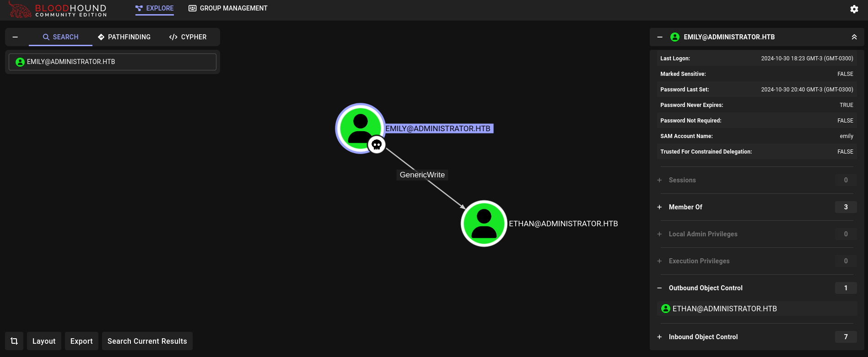Minimize the Emily entity info panel
The width and height of the screenshot is (868, 357).
click(659, 37)
